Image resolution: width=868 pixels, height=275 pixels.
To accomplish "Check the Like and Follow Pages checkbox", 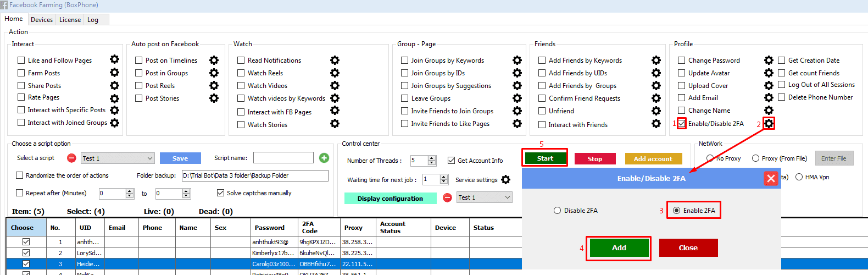I will coord(21,61).
